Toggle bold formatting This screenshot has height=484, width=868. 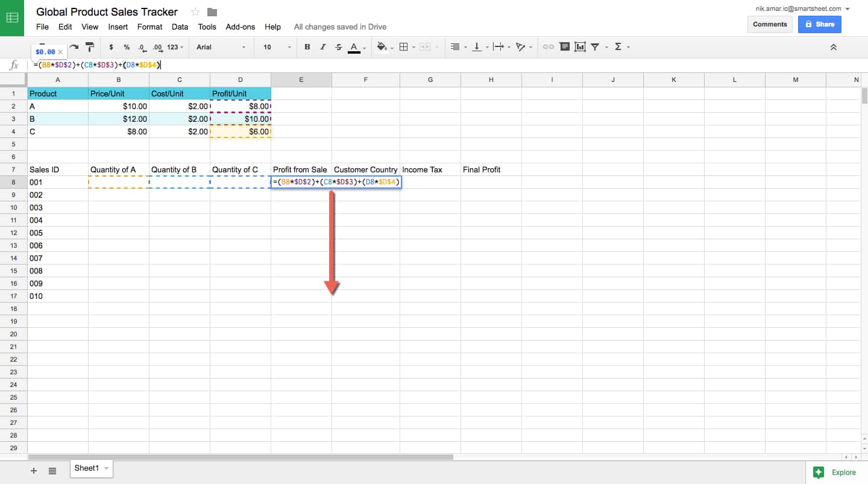[x=307, y=47]
